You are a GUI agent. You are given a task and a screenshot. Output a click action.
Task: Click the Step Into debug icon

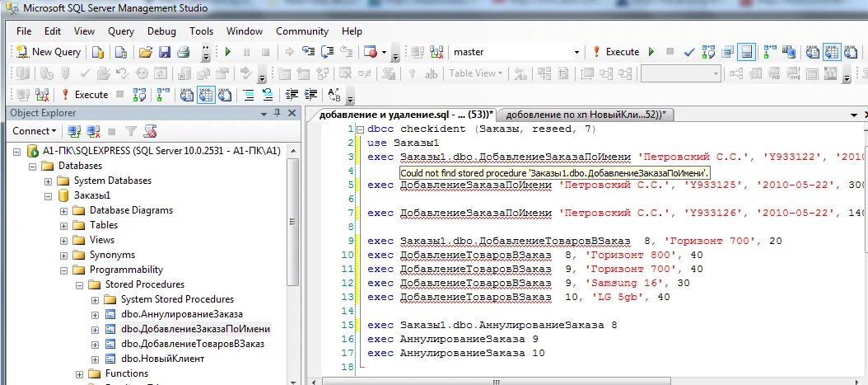308,52
